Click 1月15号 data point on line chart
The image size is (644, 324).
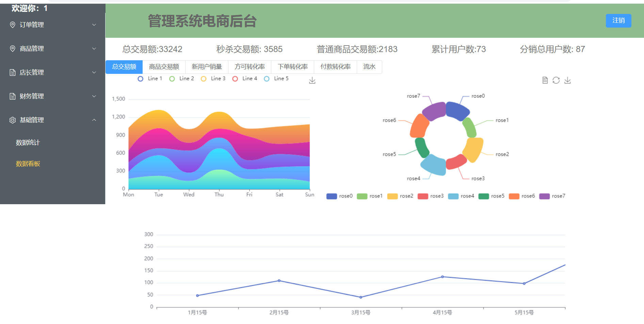(x=197, y=295)
